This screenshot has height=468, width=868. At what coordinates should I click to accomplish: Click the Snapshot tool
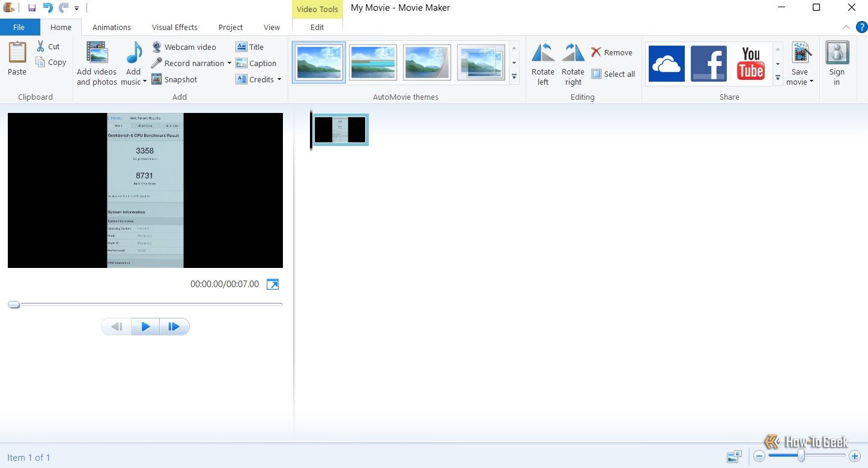(175, 79)
